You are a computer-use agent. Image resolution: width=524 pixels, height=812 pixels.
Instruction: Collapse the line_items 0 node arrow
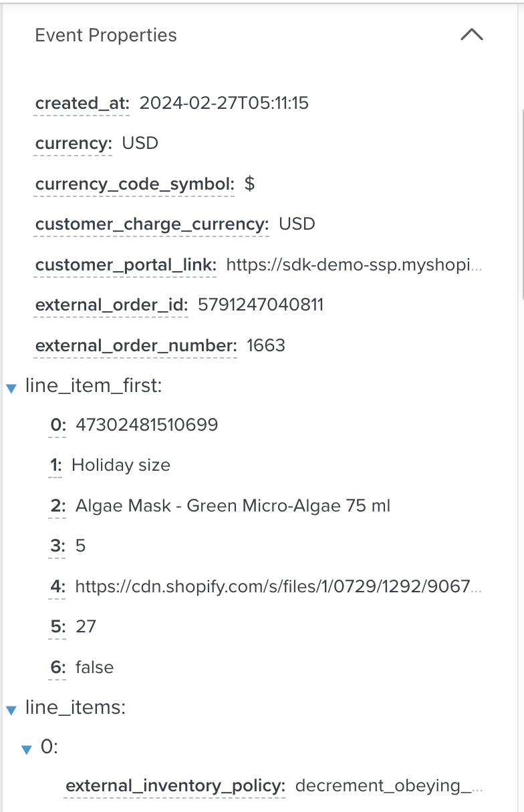(x=27, y=750)
